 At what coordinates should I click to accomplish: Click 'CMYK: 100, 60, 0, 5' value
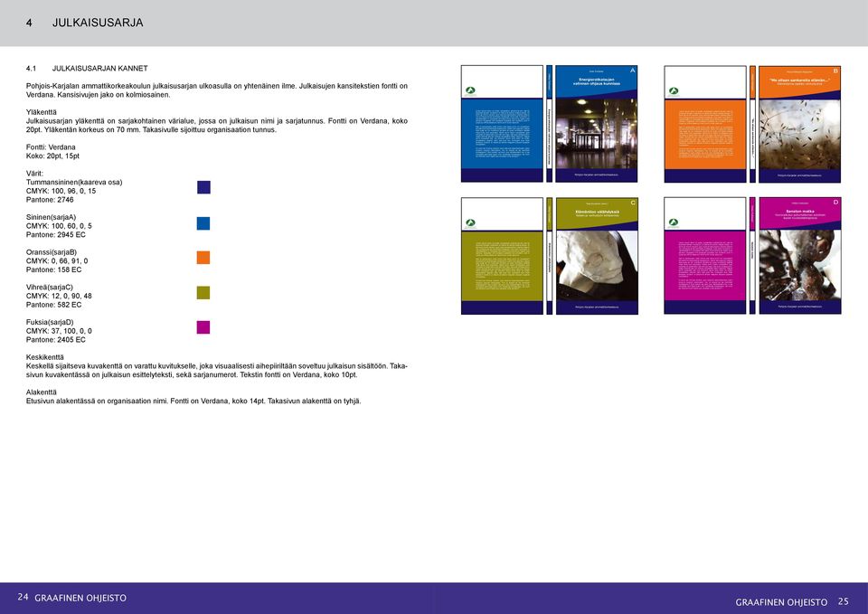[60, 226]
